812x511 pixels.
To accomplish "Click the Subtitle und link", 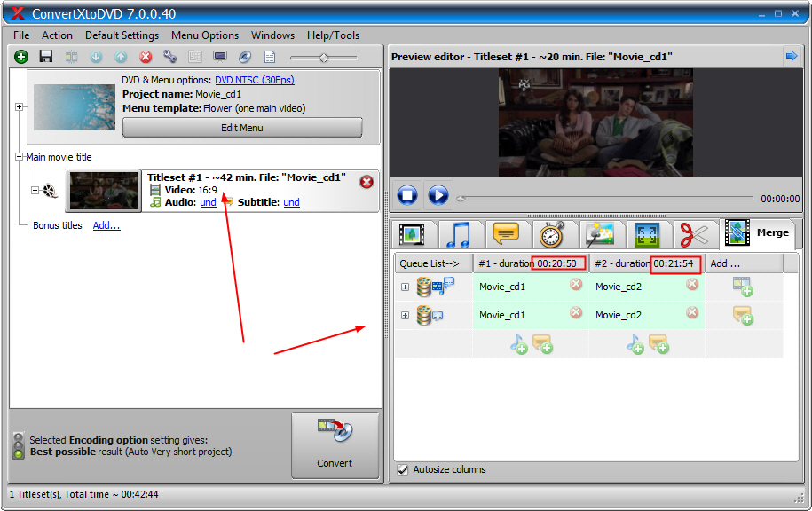I will click(292, 202).
